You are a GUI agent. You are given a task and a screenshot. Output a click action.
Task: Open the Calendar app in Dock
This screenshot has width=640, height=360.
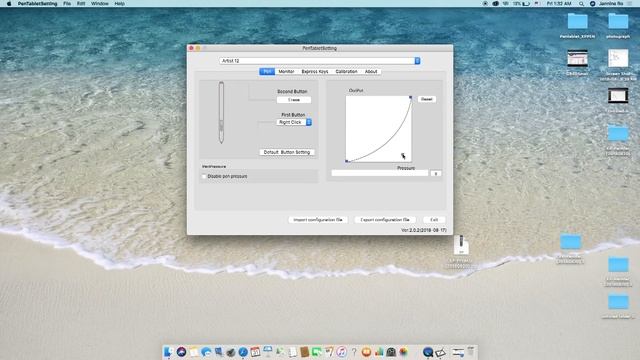(x=256, y=352)
